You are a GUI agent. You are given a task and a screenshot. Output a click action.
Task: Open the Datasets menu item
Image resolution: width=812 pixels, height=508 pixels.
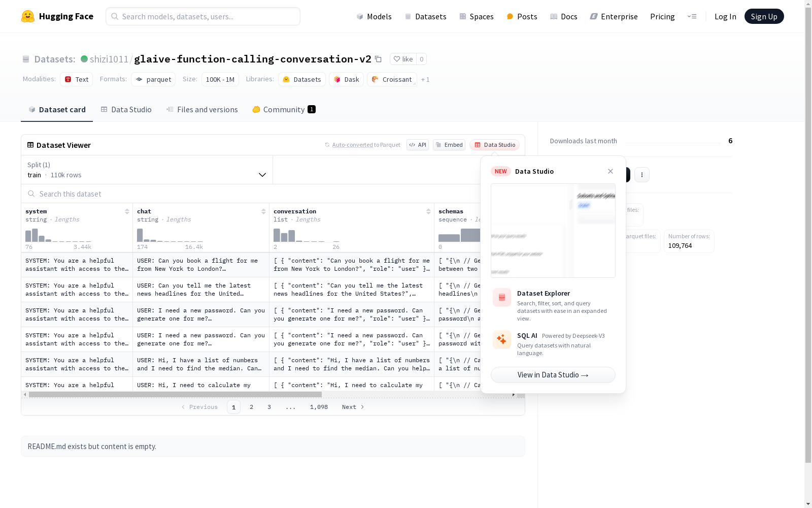tap(425, 16)
